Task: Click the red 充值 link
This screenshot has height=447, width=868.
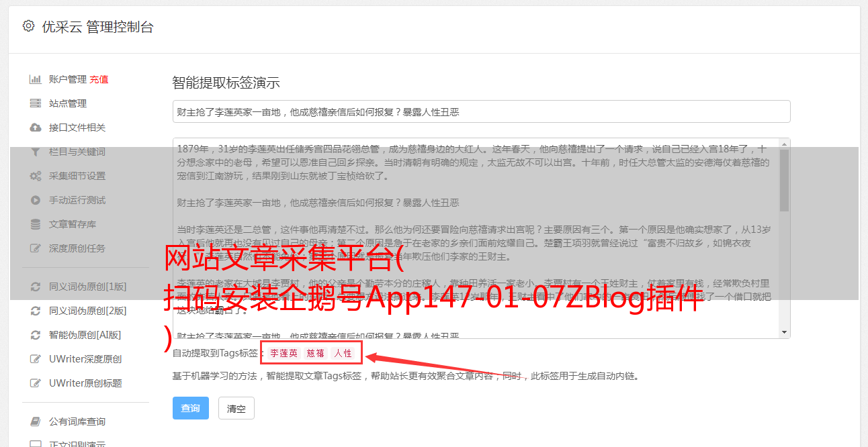Action: (x=99, y=79)
